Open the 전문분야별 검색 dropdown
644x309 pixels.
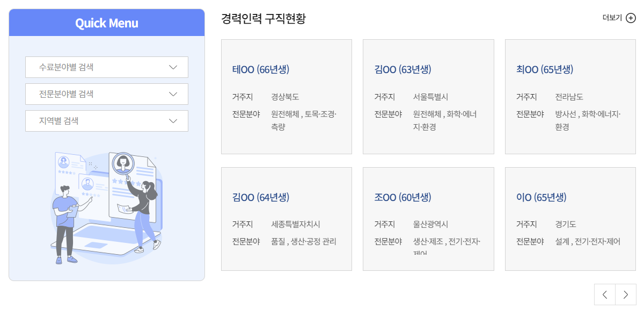pos(107,94)
